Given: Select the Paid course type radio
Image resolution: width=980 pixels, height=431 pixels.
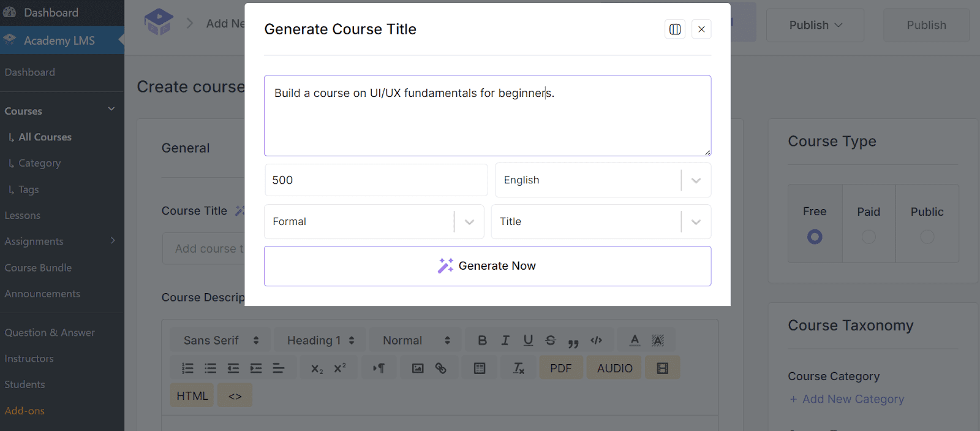Looking at the screenshot, I should point(869,236).
